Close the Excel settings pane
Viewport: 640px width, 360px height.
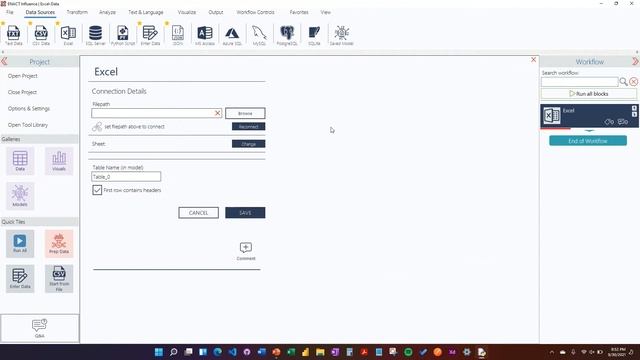[x=533, y=60]
